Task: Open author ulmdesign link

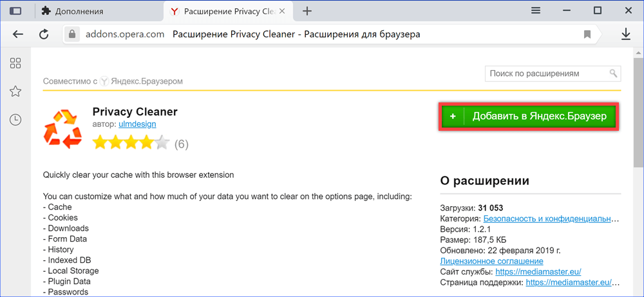Action: (137, 124)
